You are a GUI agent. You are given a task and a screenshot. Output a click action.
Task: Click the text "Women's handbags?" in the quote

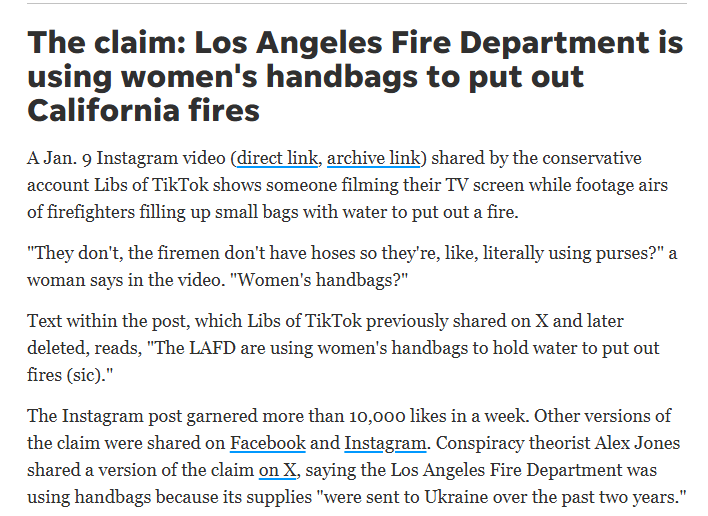(x=319, y=280)
